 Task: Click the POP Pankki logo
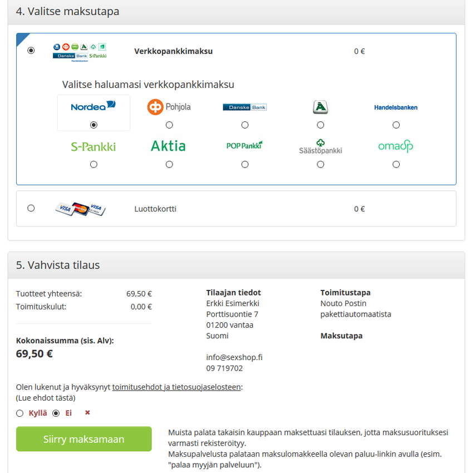click(244, 146)
